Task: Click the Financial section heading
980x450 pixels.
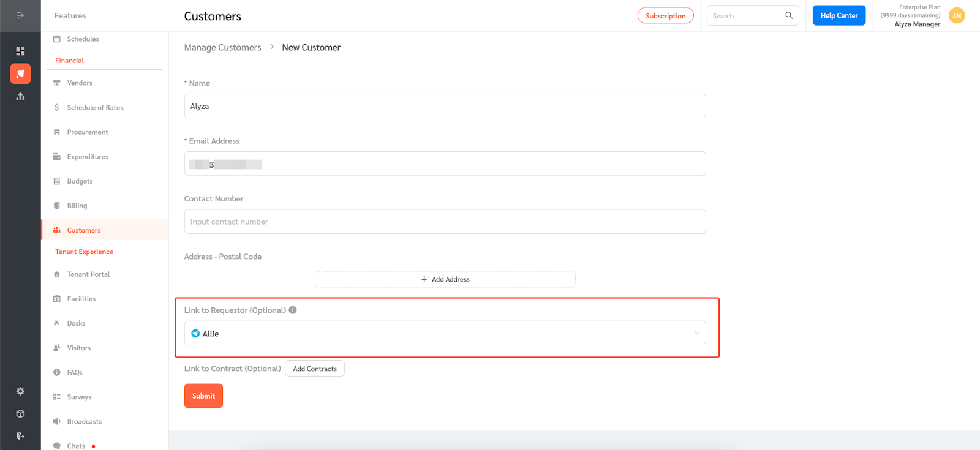Action: (69, 60)
